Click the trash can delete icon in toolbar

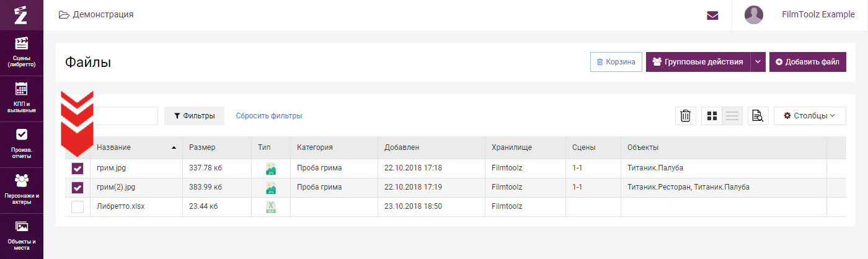tap(685, 116)
